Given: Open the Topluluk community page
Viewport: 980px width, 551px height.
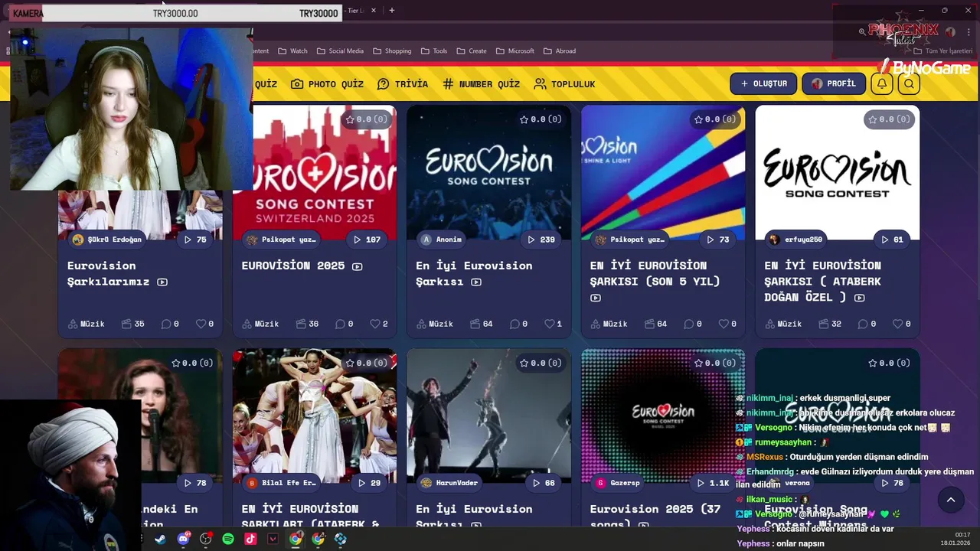Looking at the screenshot, I should point(564,84).
